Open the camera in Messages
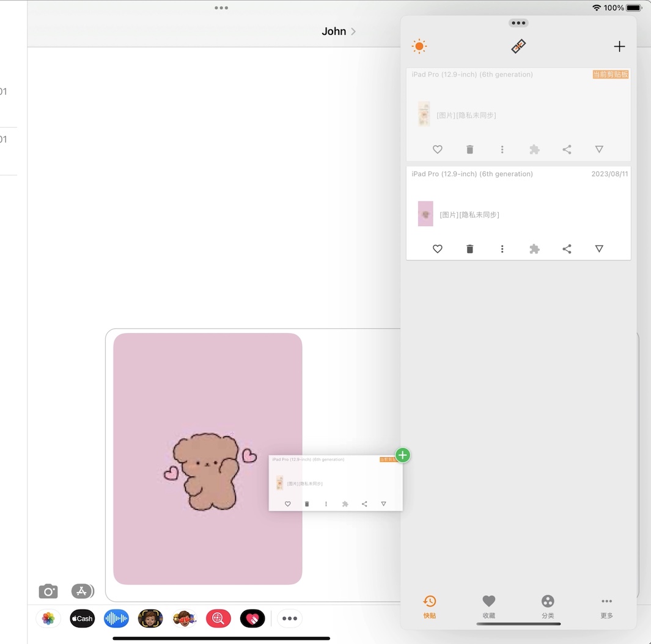This screenshot has height=644, width=651. point(48,591)
